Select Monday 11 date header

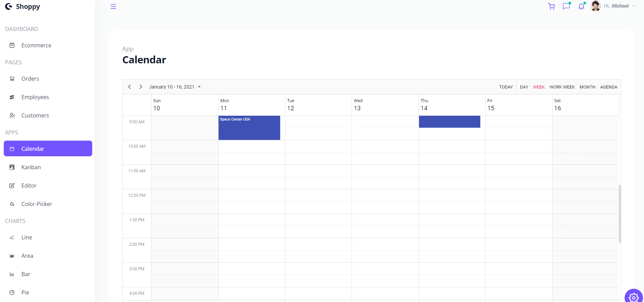251,105
